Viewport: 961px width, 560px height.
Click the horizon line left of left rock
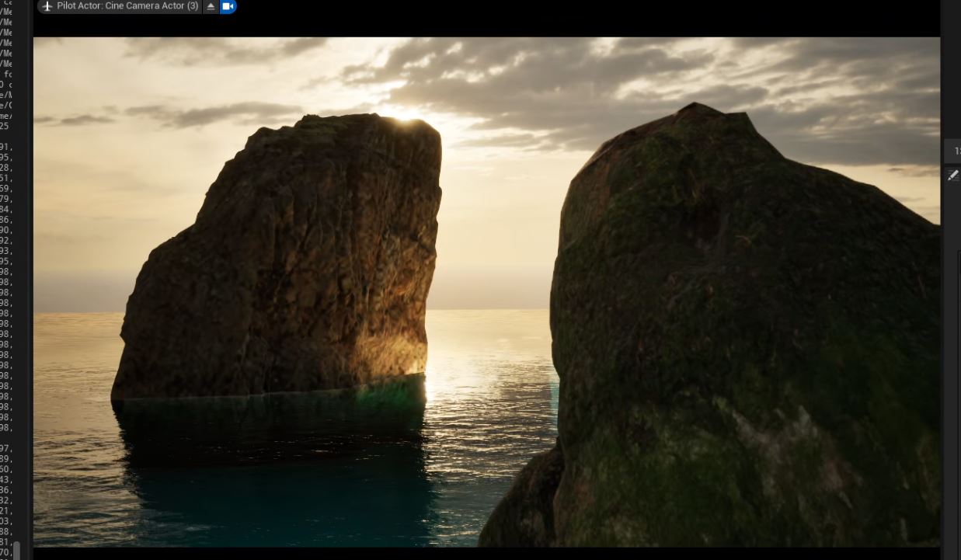pyautogui.click(x=78, y=312)
